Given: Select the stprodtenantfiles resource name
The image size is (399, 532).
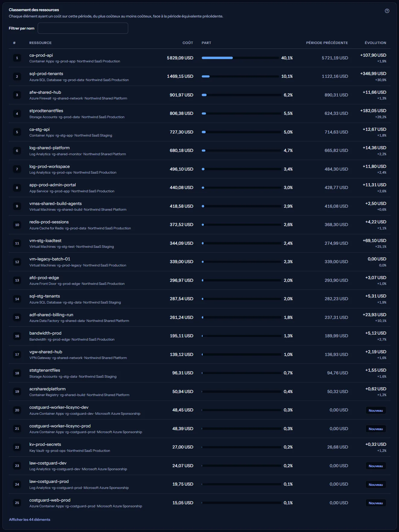Looking at the screenshot, I should (46, 111).
